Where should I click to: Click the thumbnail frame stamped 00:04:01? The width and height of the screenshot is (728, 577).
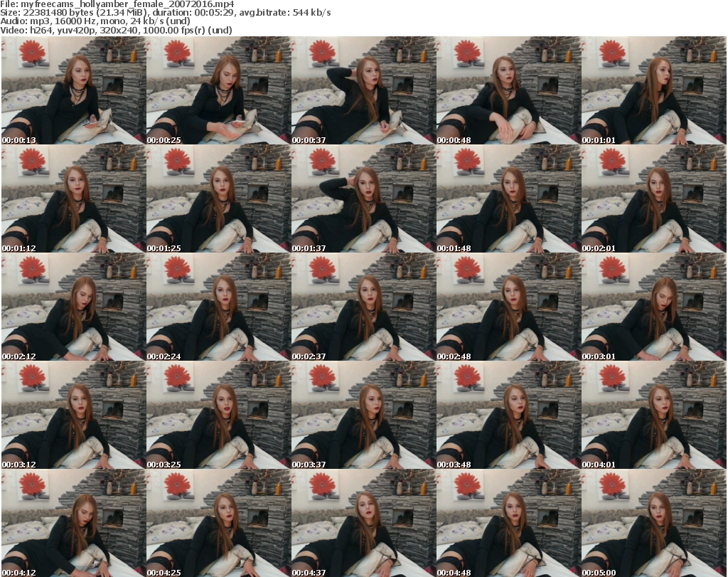coord(654,415)
